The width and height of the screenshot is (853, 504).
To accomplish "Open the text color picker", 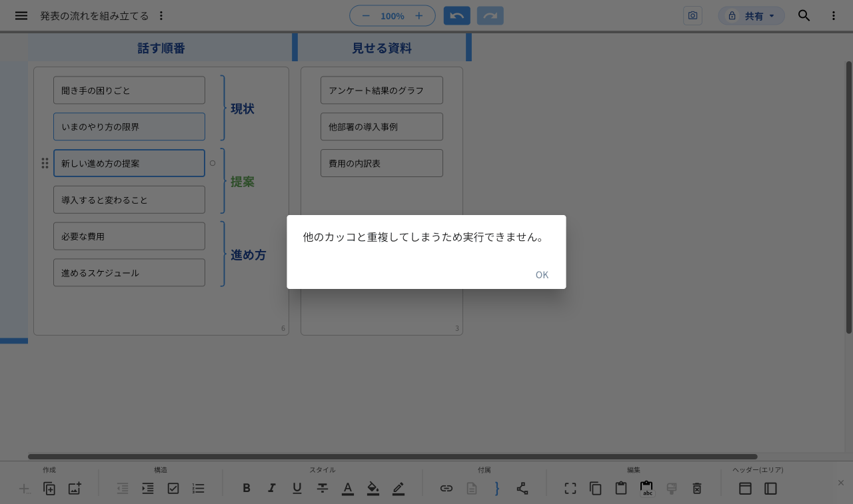I will click(x=348, y=489).
